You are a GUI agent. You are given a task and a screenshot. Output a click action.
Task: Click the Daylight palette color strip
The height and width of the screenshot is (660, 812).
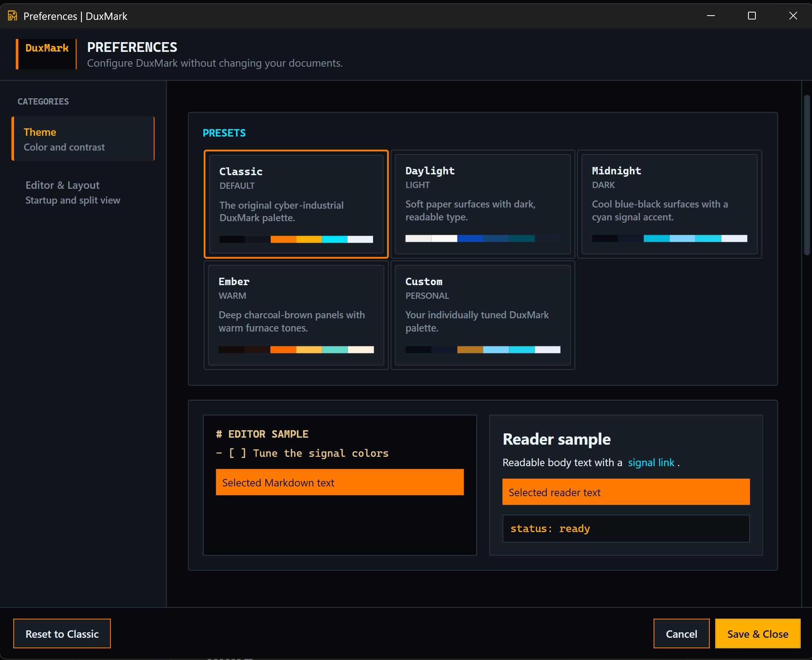coord(483,238)
